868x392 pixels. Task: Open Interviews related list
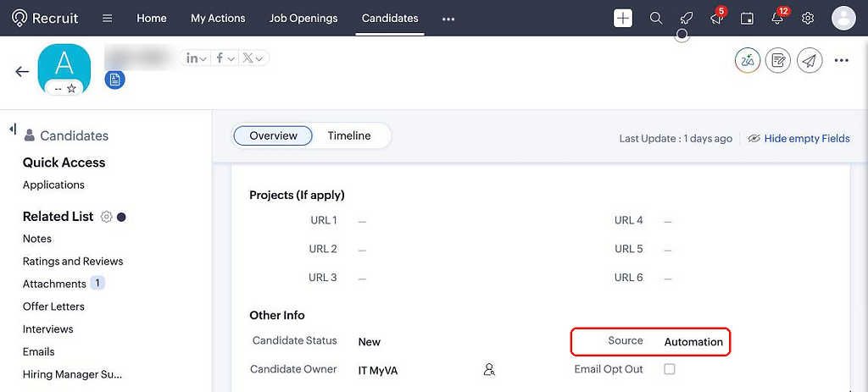48,329
